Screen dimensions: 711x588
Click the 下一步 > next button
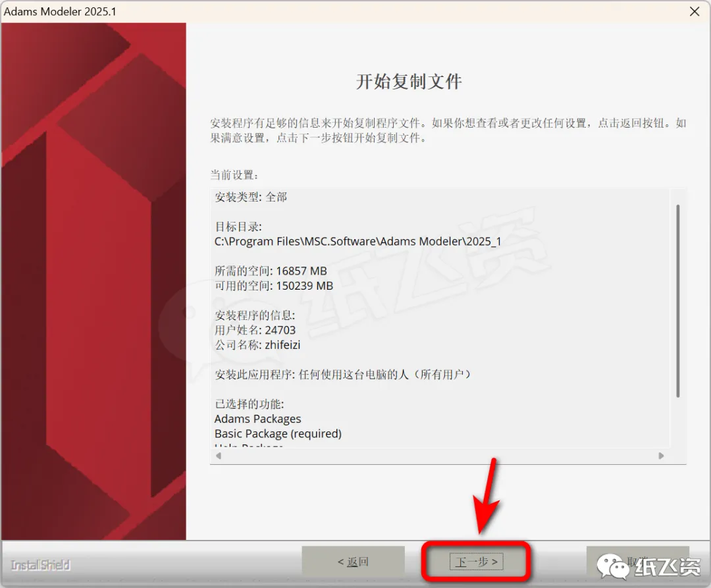point(476,562)
